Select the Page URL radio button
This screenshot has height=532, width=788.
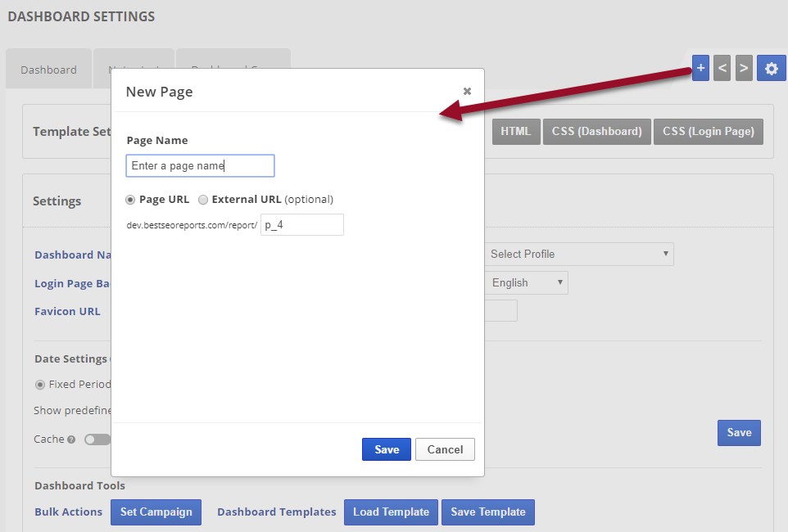pos(130,199)
